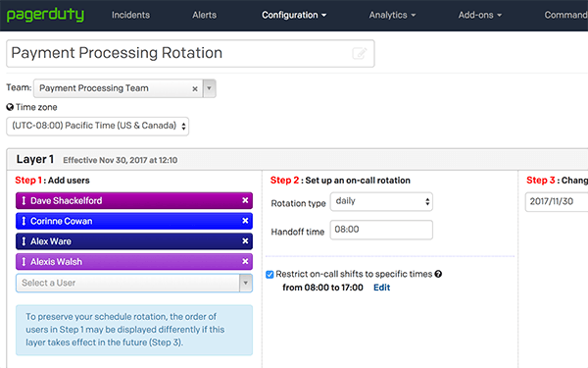Click the reorder handle on Alex Ware

tap(24, 241)
